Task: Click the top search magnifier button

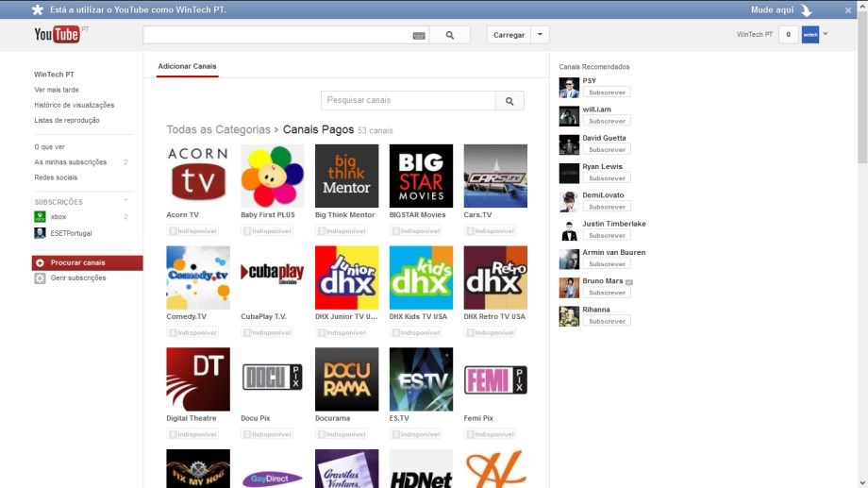Action: 450,35
